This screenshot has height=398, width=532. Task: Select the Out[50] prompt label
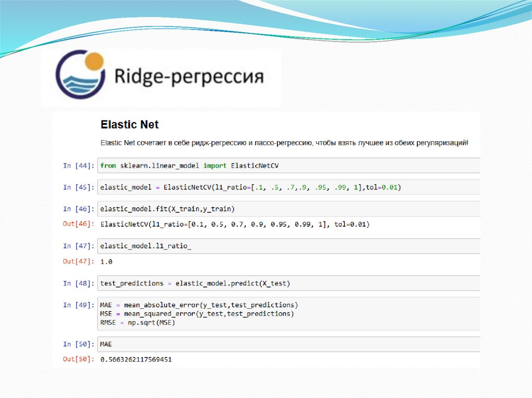pos(78,359)
